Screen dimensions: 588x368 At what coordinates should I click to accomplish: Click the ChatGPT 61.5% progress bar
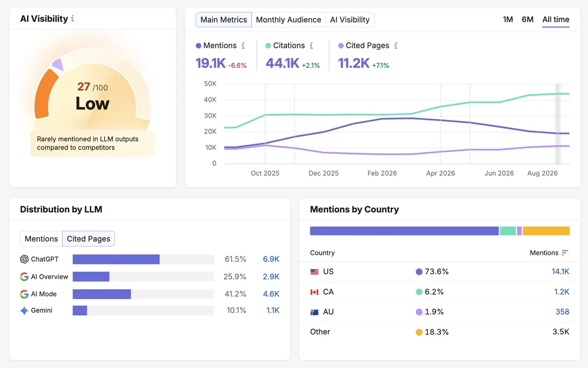143,259
